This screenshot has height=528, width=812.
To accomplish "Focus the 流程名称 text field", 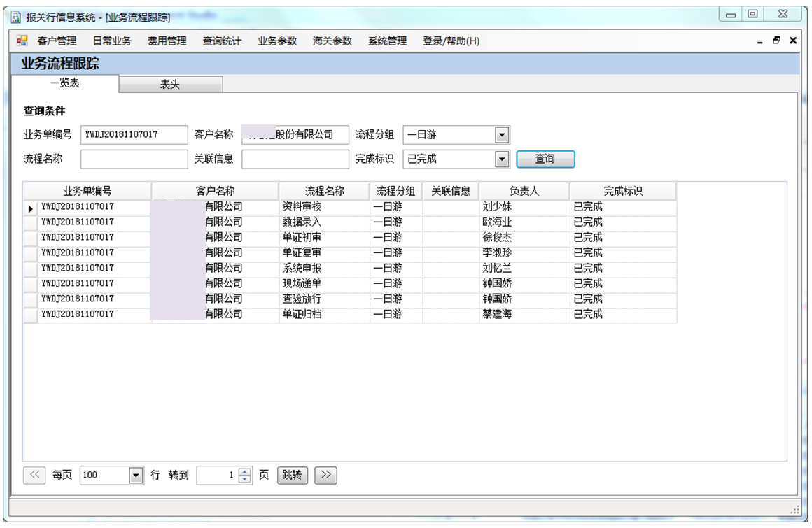I will tap(134, 159).
